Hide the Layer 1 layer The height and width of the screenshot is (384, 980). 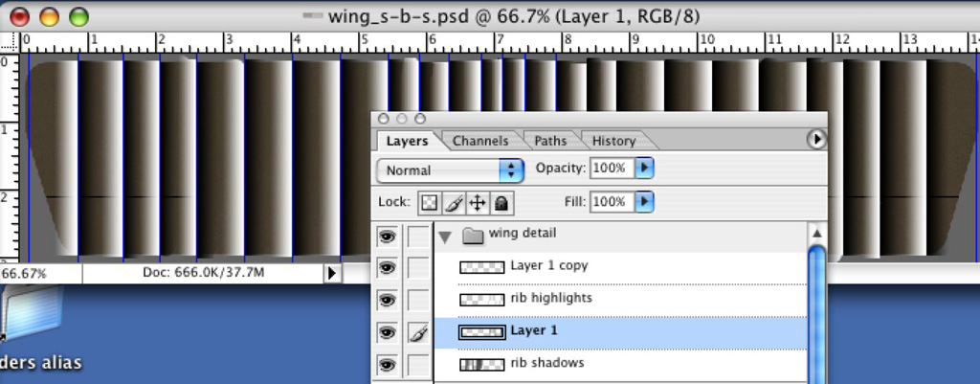(x=387, y=333)
